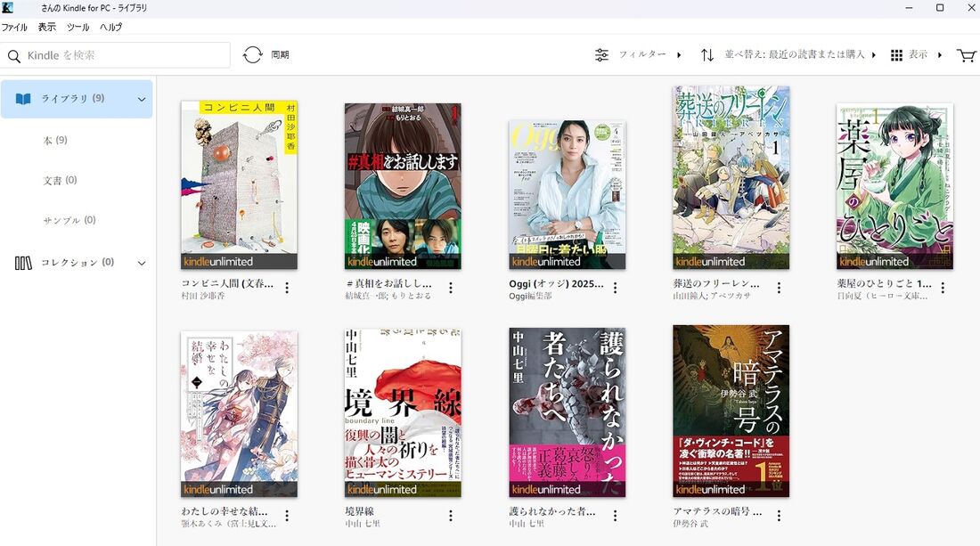The width and height of the screenshot is (980, 546).
Task: Maximize the Kindle window
Action: [939, 7]
